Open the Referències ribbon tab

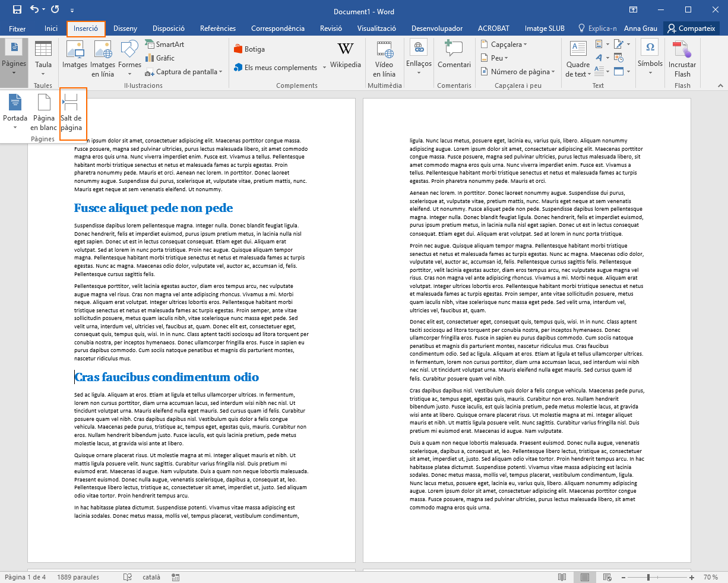[x=217, y=28]
